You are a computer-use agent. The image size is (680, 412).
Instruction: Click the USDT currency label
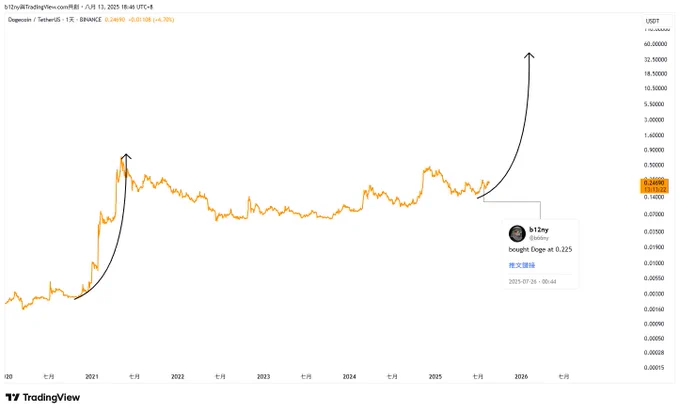(652, 21)
